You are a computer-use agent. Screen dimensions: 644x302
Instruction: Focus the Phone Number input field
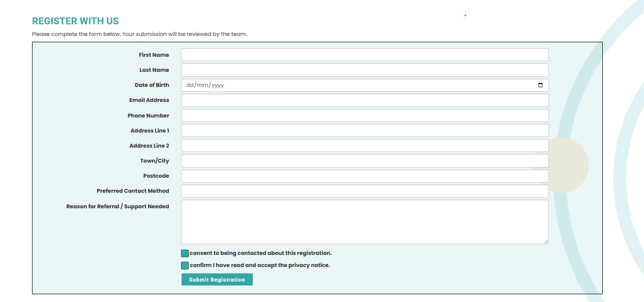click(x=365, y=116)
